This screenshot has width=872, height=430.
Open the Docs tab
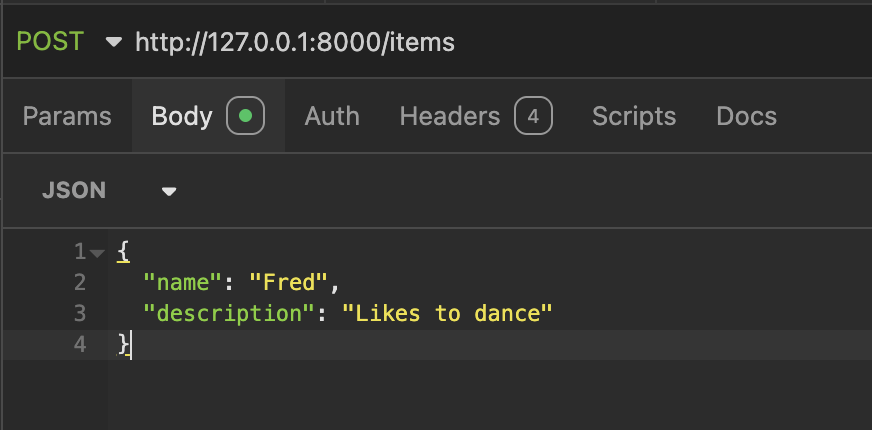pyautogui.click(x=746, y=116)
